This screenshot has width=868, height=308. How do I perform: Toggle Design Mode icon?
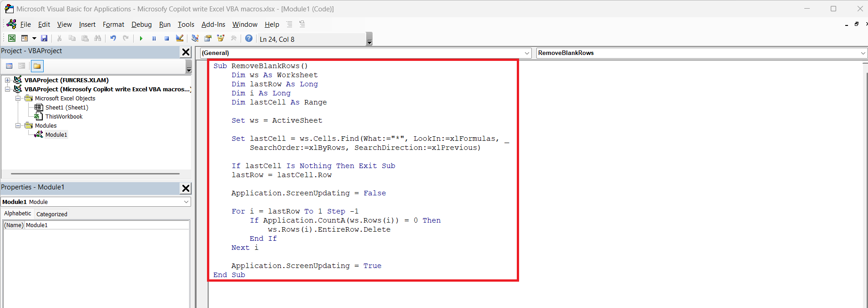tap(180, 39)
